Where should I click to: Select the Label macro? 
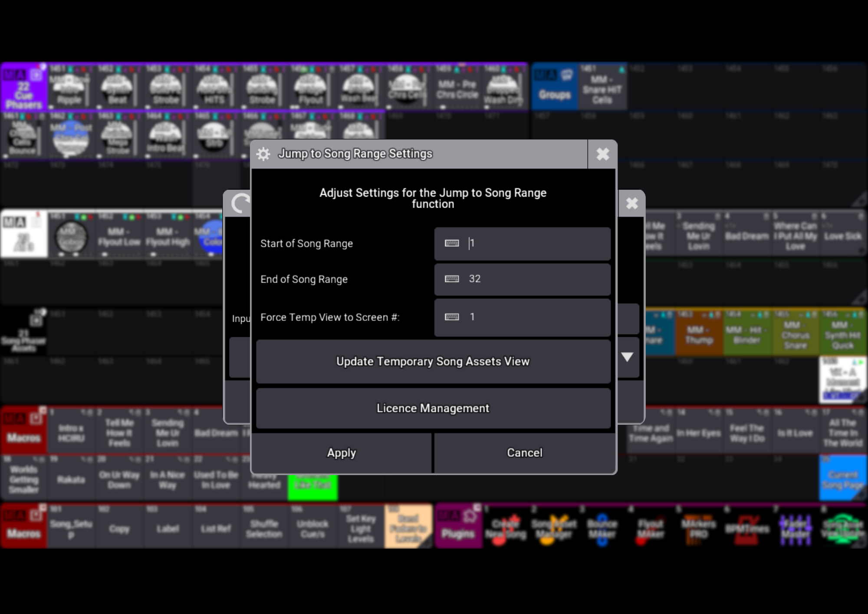click(168, 526)
